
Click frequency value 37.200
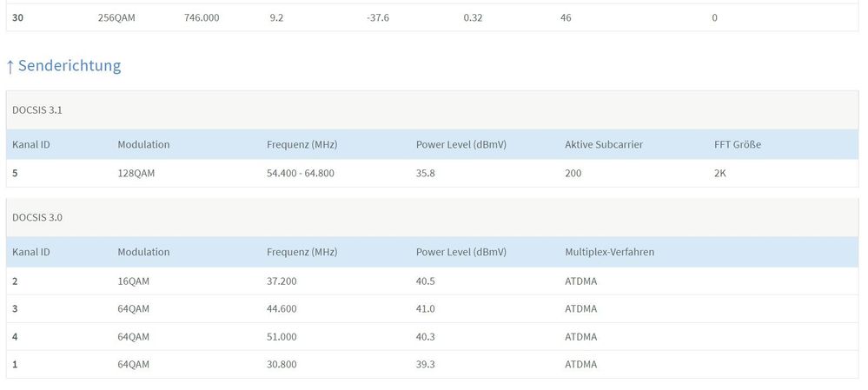(282, 281)
